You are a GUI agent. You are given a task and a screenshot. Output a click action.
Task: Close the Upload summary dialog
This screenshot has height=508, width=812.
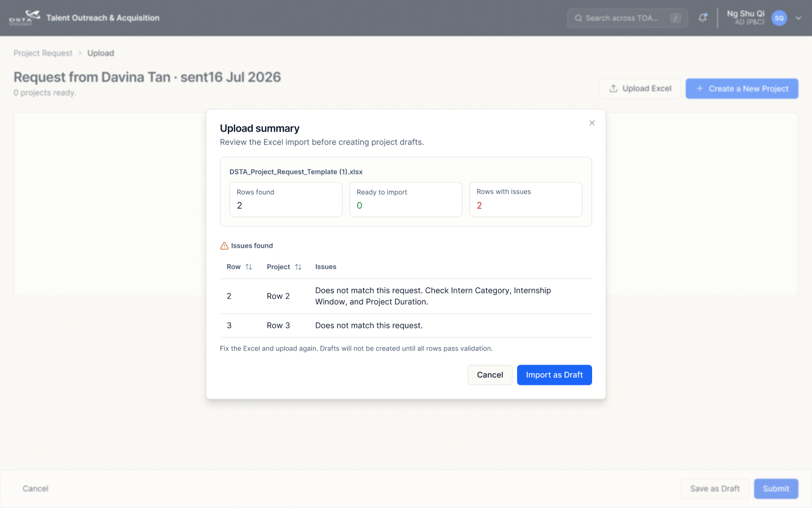pos(592,123)
